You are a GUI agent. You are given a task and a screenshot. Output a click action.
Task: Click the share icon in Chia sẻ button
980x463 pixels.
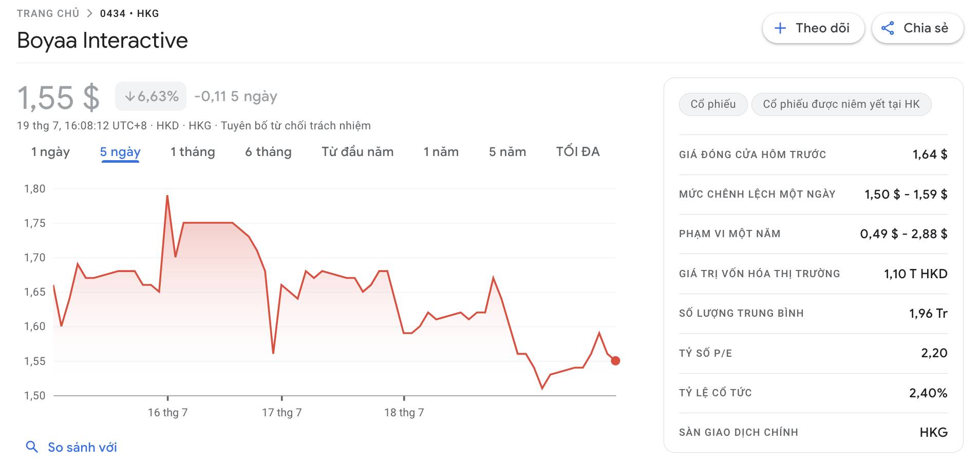pyautogui.click(x=888, y=28)
